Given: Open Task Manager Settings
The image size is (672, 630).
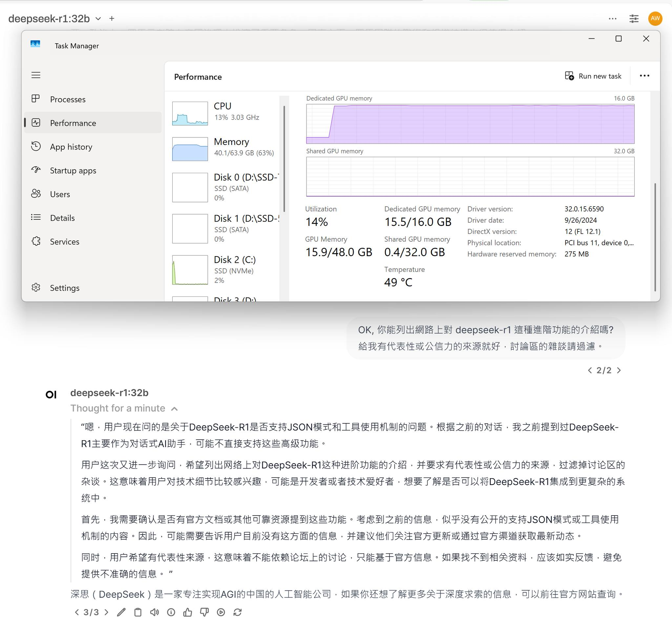Looking at the screenshot, I should [64, 288].
